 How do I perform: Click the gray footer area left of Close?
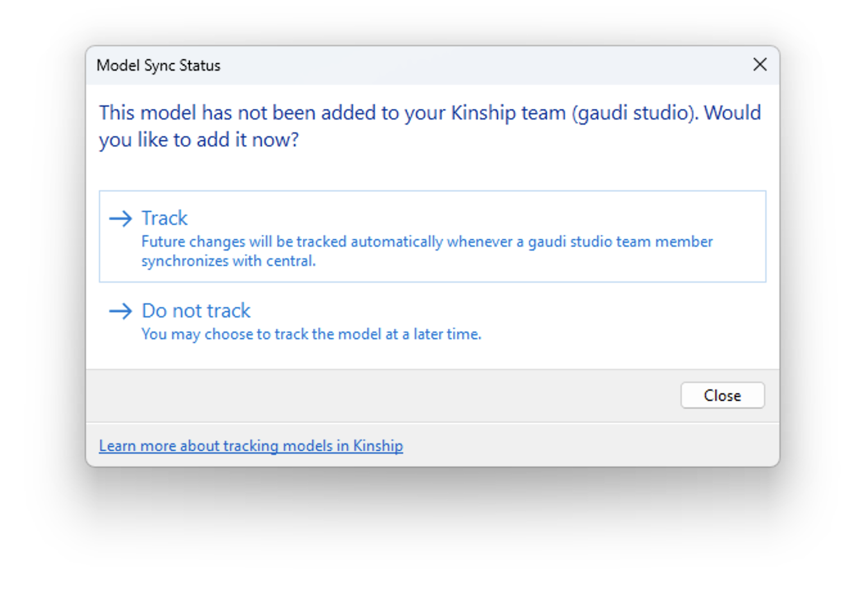pos(385,395)
